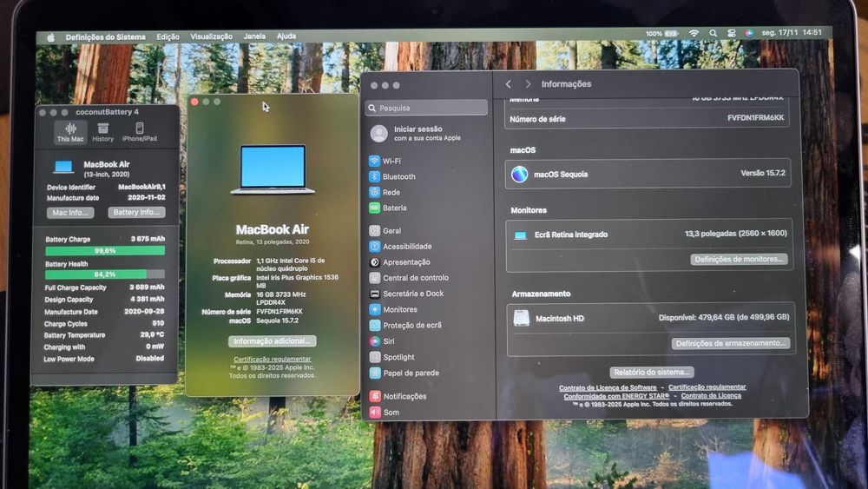Click the Definições de armazenamento... button
868x489 pixels.
[x=731, y=343]
